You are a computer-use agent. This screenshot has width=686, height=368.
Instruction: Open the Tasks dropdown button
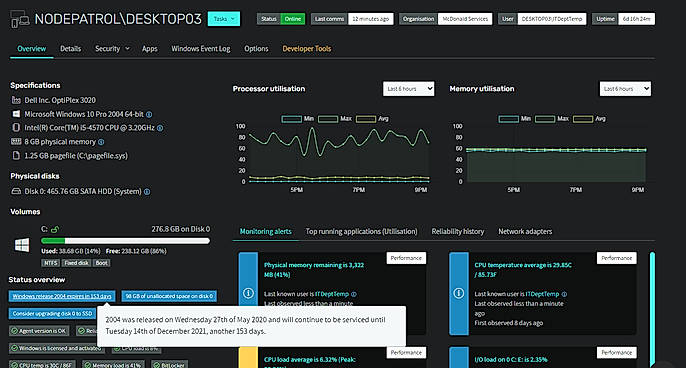tap(224, 19)
